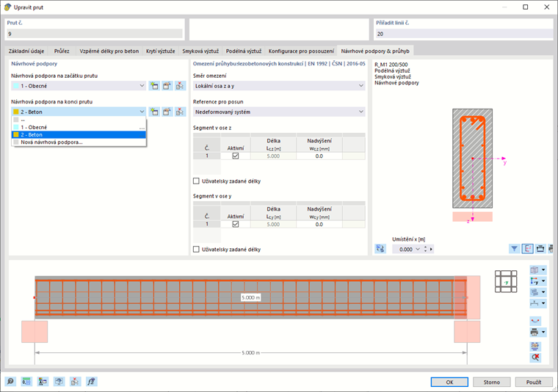Click the solid render mode icon
Image resolution: width=558 pixels, height=392 pixels.
535,292
